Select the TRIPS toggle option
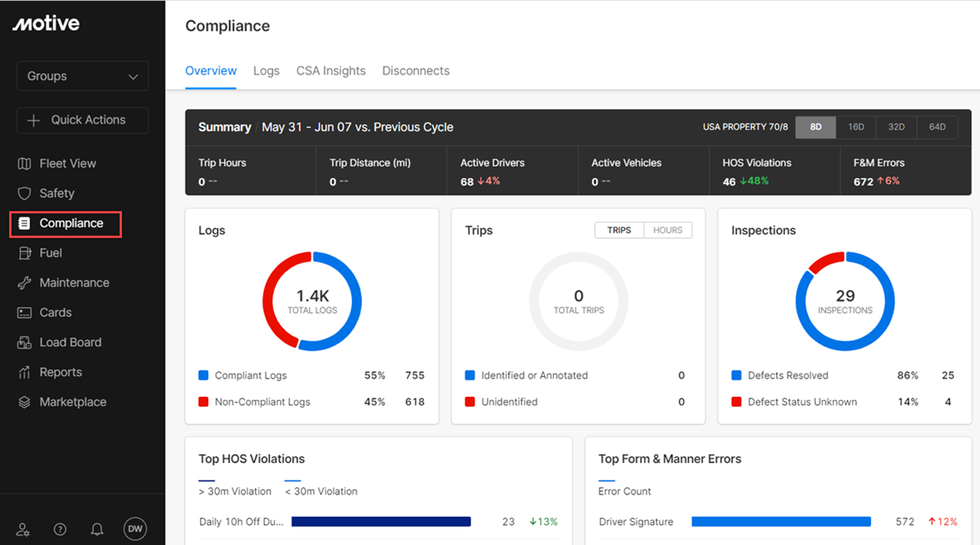Screen dimensions: 980x545 pos(619,231)
